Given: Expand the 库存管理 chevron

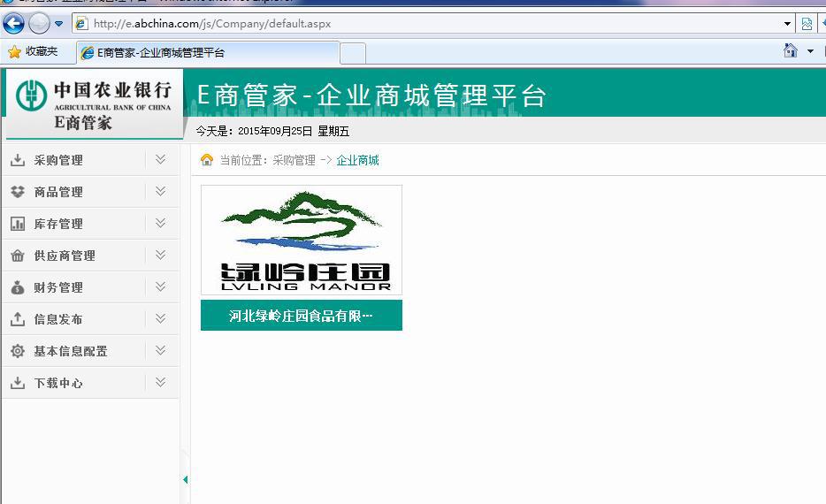Looking at the screenshot, I should pyautogui.click(x=161, y=224).
